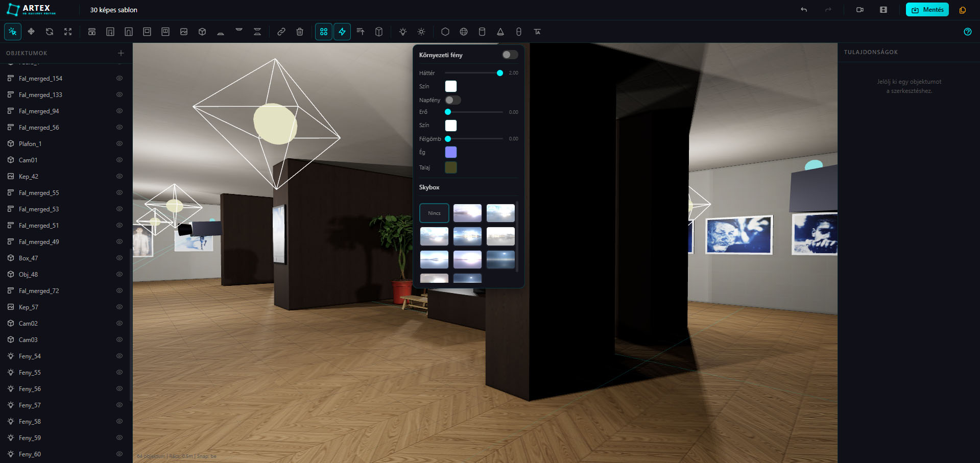Click the plus button in Objektumok header

[x=121, y=53]
